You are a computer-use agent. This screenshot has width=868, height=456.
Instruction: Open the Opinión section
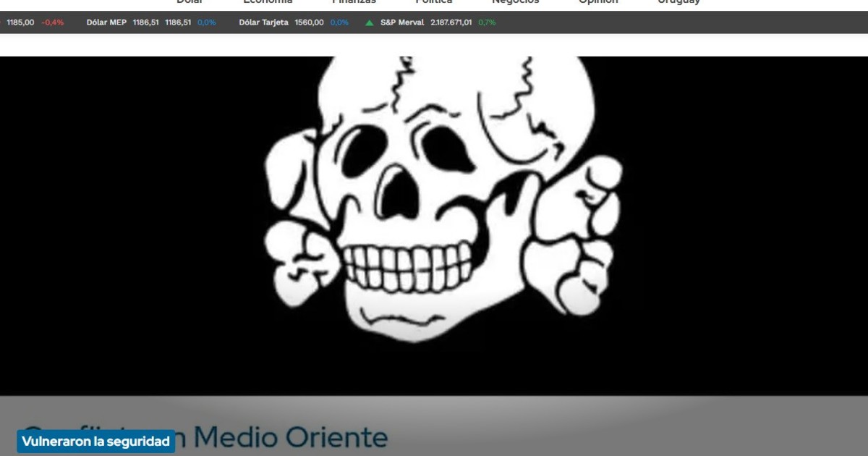point(598,2)
